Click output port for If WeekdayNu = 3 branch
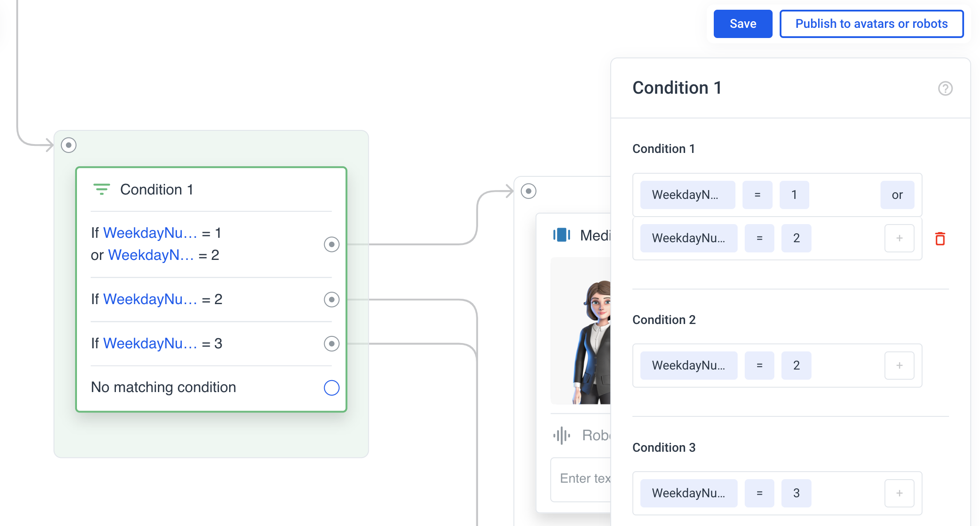Viewport: 980px width, 526px height. (331, 344)
